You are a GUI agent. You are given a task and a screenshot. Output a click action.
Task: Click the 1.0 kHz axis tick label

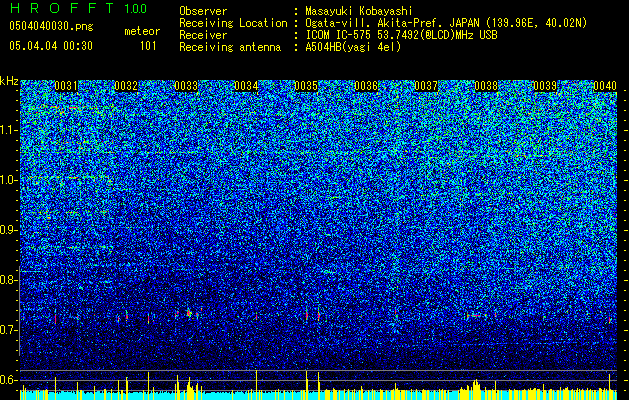[8, 180]
